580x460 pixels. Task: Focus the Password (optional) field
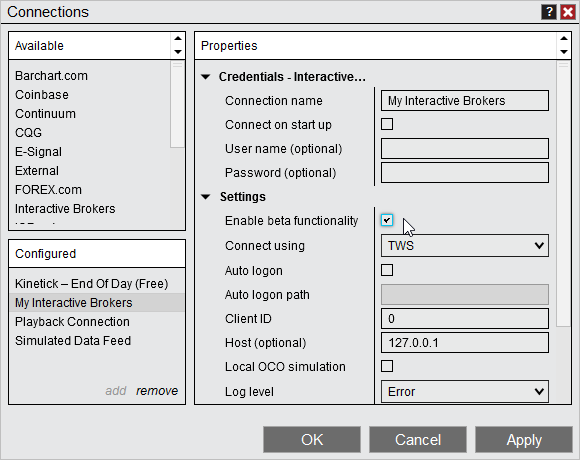pyautogui.click(x=465, y=173)
